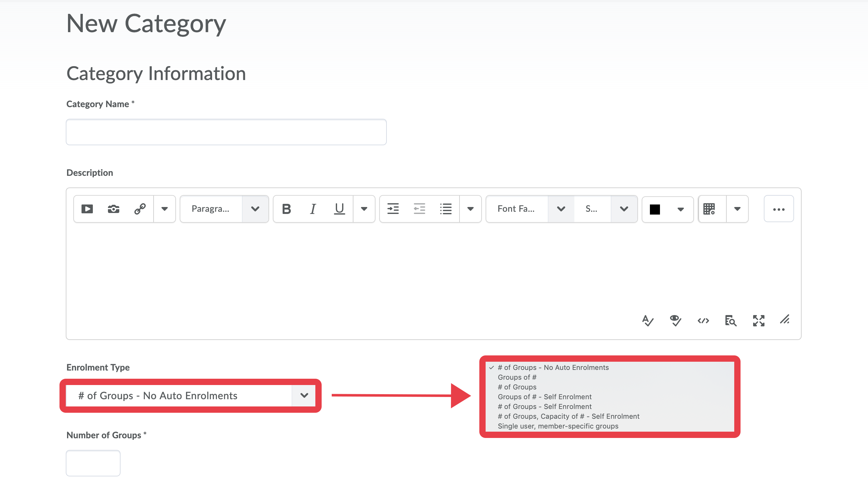This screenshot has height=489, width=868.
Task: Toggle underline formatting
Action: coord(339,209)
